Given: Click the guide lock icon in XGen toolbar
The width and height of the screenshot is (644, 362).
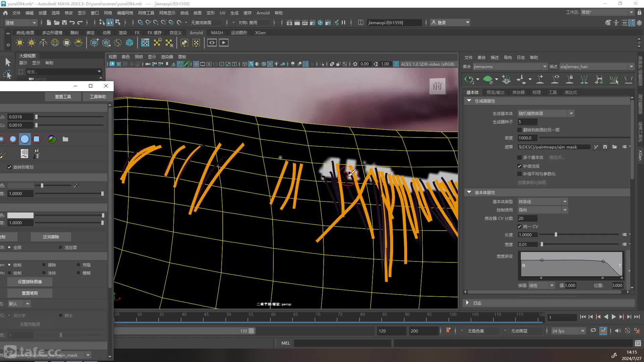Looking at the screenshot, I should tap(570, 79).
